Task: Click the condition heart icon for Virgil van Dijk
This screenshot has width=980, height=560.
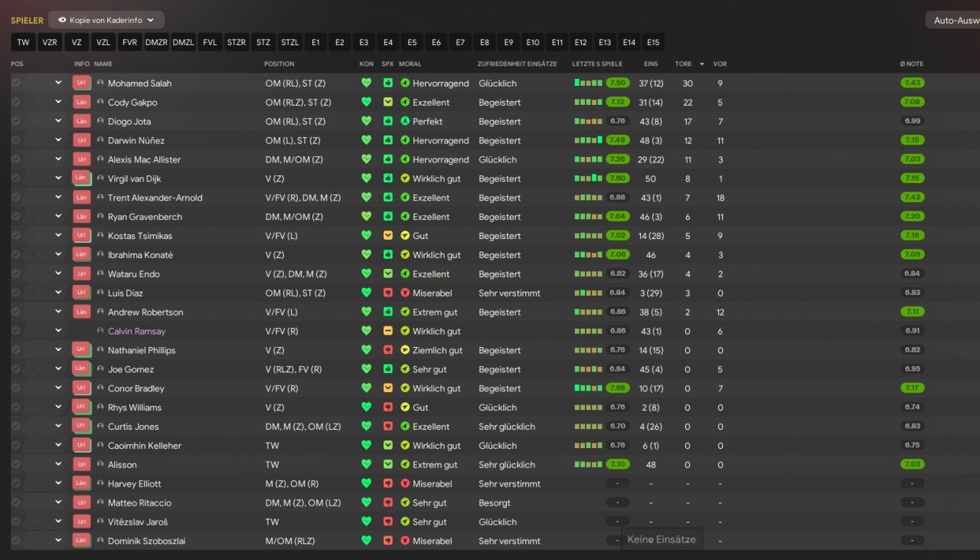Action: [366, 178]
